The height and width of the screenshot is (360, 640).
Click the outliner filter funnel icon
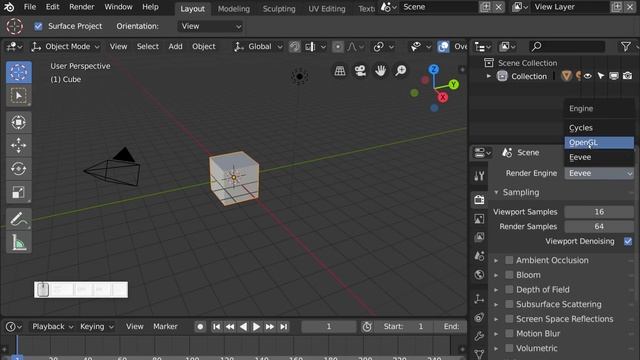pos(626,47)
